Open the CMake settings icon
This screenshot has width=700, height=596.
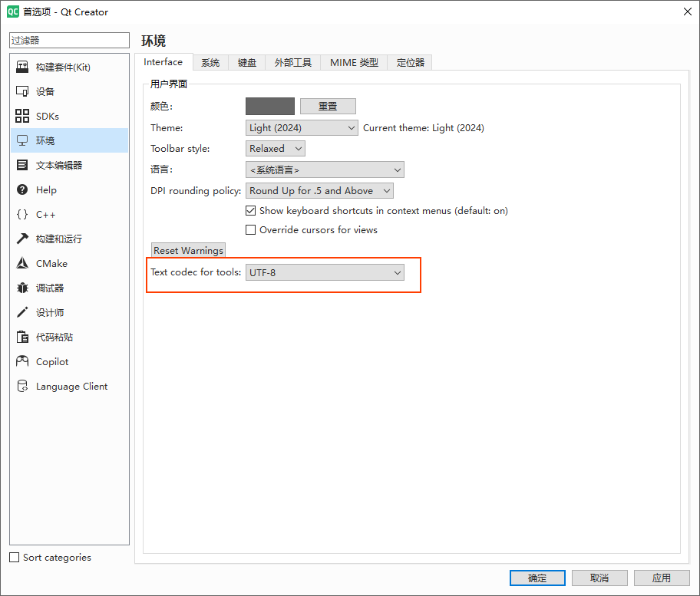point(22,264)
